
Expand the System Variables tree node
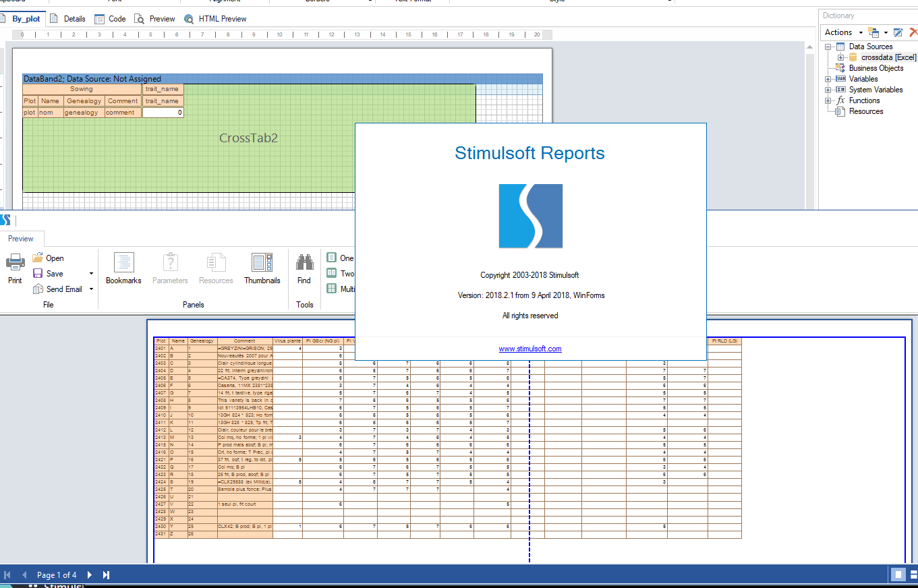coord(828,90)
